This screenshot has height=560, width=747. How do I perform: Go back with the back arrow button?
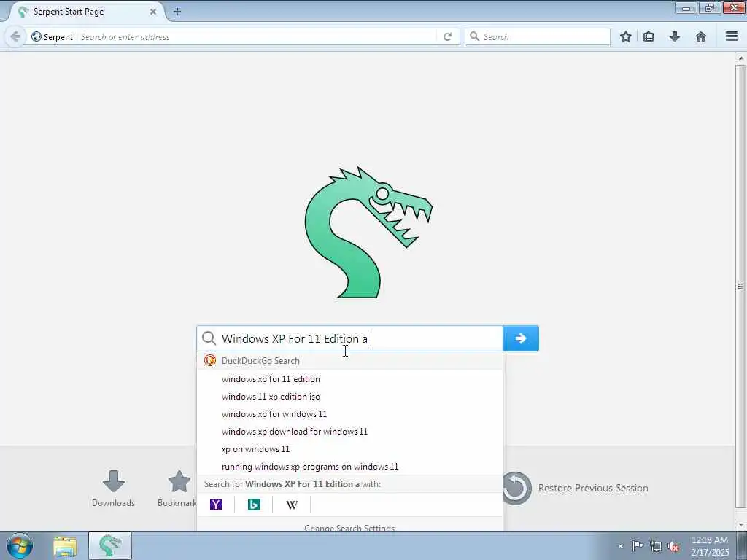pyautogui.click(x=15, y=36)
